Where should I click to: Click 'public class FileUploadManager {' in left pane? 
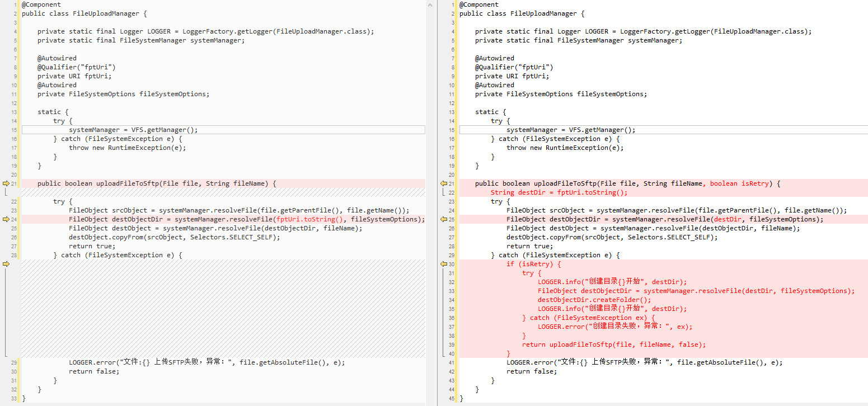point(85,13)
